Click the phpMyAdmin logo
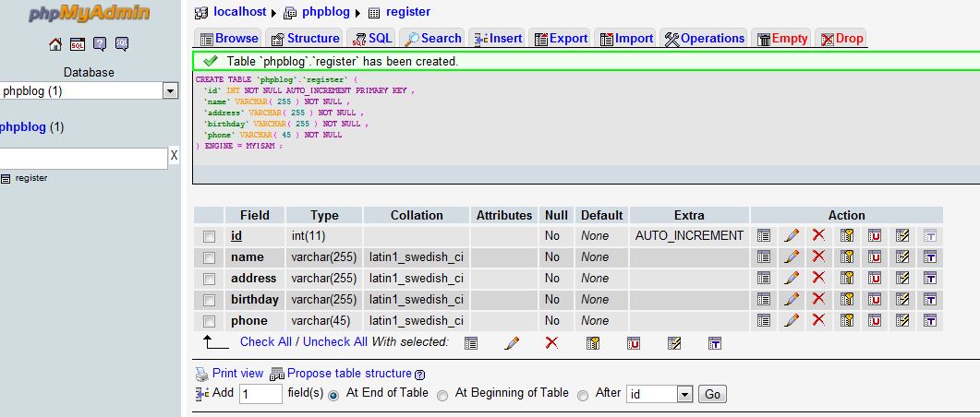 coord(89,13)
